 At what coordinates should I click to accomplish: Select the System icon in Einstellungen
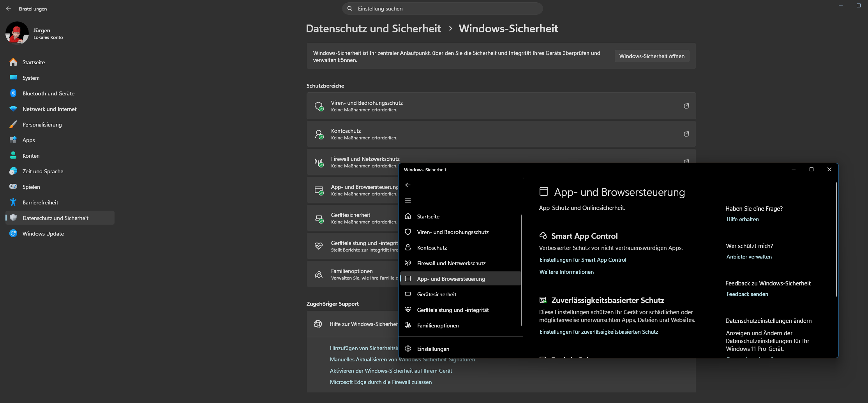13,78
